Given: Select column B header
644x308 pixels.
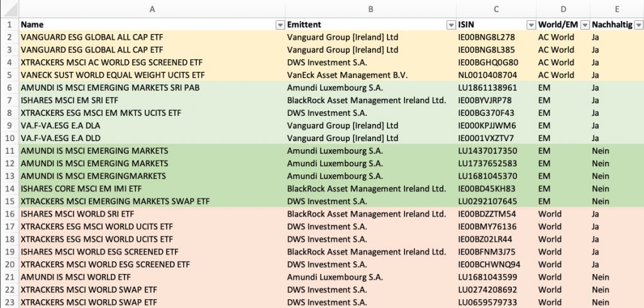Looking at the screenshot, I should 371,9.
